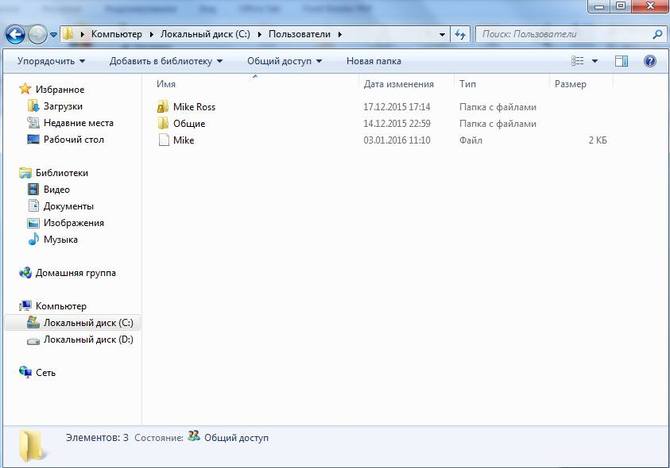Click the Сеть network icon
The height and width of the screenshot is (468, 670).
pos(25,372)
